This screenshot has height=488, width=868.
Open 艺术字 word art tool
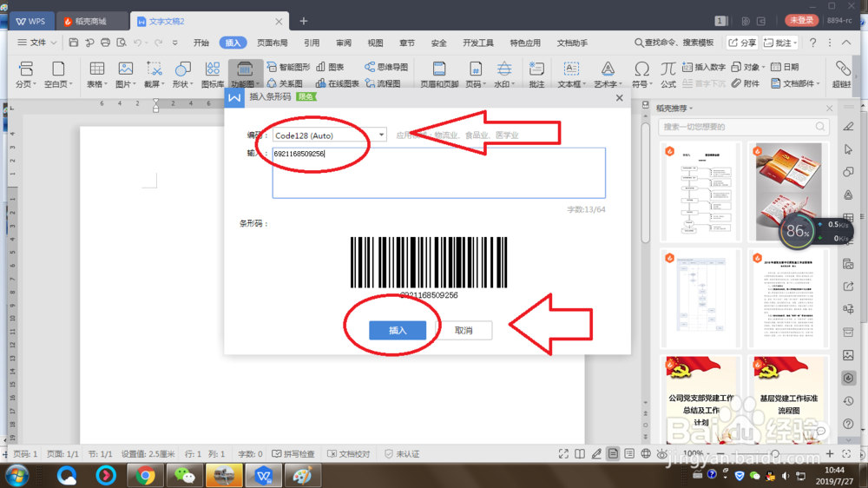click(x=608, y=74)
